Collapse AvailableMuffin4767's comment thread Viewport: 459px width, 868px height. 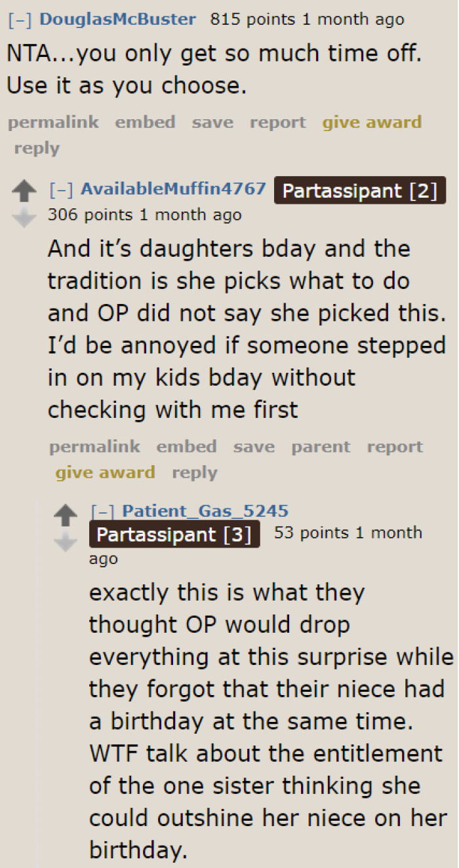61,190
